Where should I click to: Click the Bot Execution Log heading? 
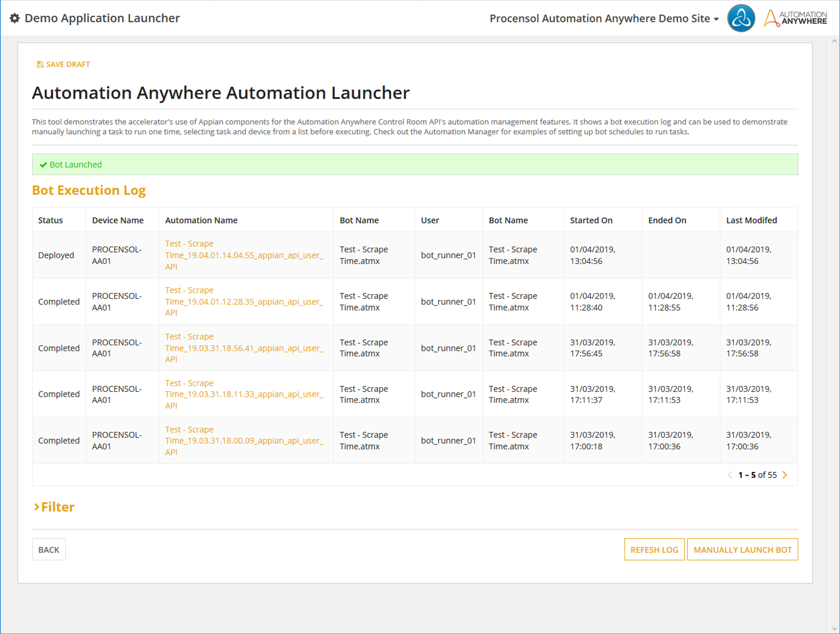coord(89,190)
